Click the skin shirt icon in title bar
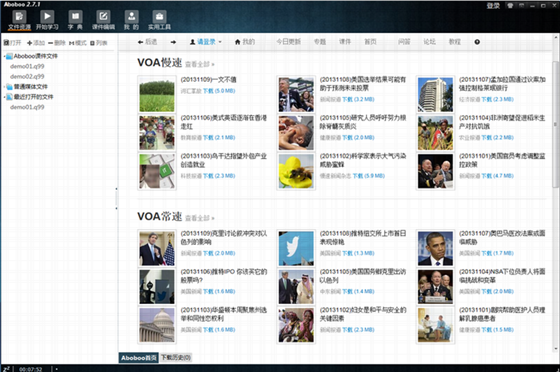This screenshot has width=560, height=372. (x=510, y=5)
